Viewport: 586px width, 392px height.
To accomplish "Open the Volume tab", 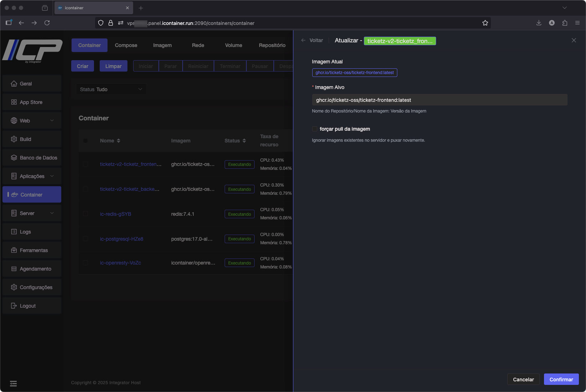I will 234,45.
